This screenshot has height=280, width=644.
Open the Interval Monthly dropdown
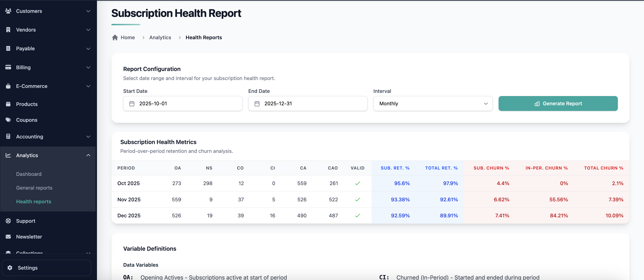click(432, 103)
